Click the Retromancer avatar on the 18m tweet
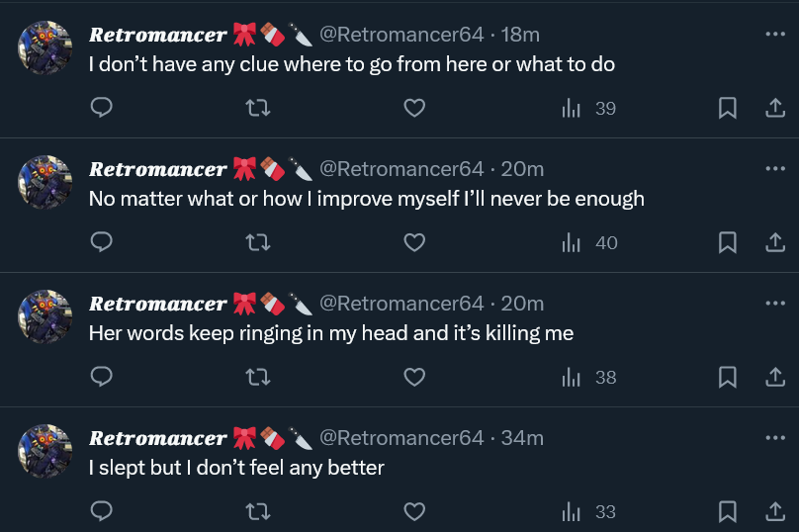 coord(45,47)
